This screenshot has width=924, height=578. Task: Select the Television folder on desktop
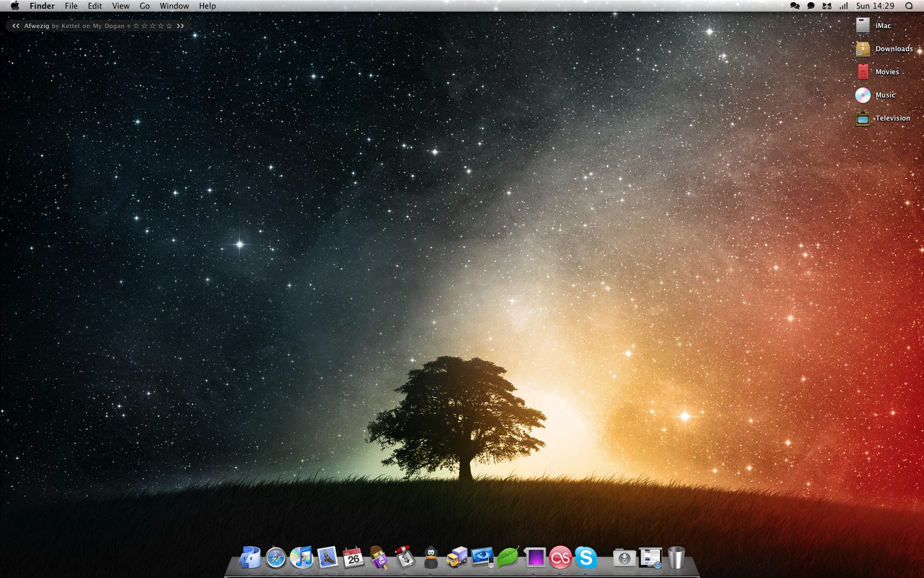click(863, 118)
